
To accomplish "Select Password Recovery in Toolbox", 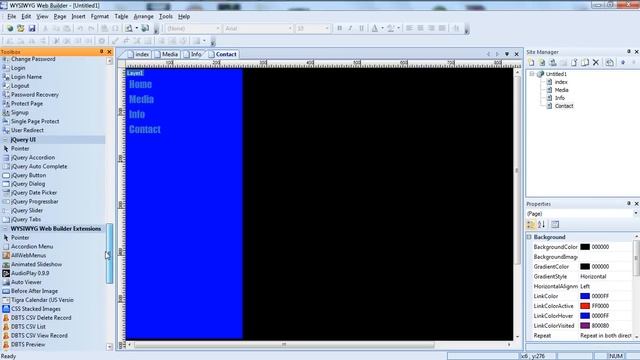I will 31,95.
